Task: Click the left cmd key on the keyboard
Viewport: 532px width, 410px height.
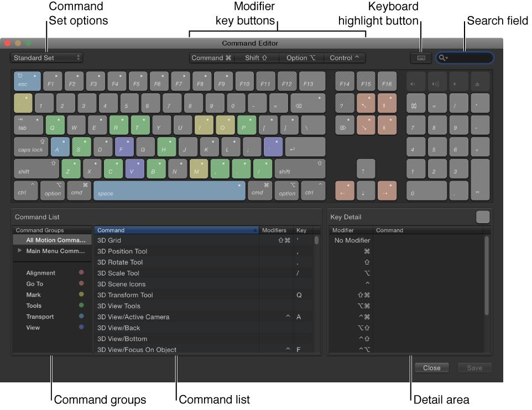Action: pyautogui.click(x=79, y=190)
